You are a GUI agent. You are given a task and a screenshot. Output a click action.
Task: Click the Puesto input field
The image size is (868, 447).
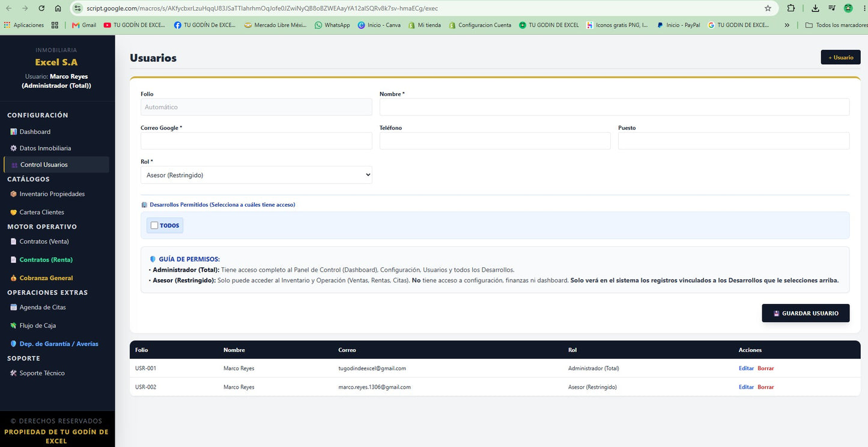click(733, 141)
